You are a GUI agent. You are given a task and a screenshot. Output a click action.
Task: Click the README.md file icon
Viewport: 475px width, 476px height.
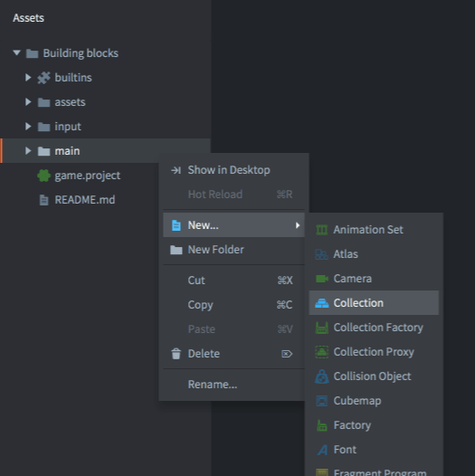44,200
